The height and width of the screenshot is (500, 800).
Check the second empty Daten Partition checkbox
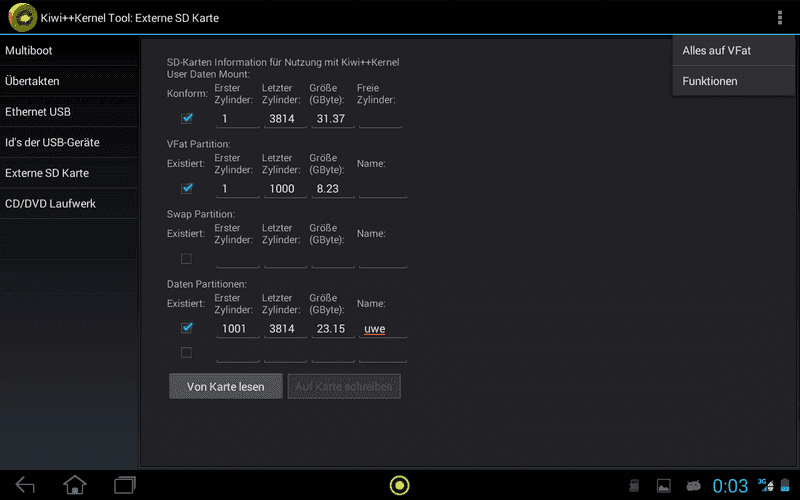tap(186, 353)
